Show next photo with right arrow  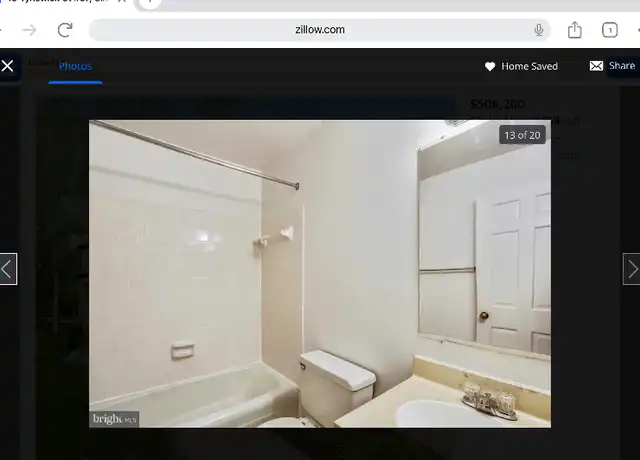(632, 269)
